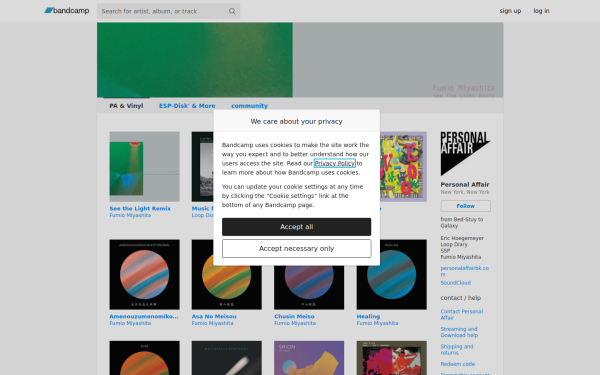Focus the artist, album, or track search field
Image resolution: width=600 pixels, height=375 pixels.
pos(168,11)
